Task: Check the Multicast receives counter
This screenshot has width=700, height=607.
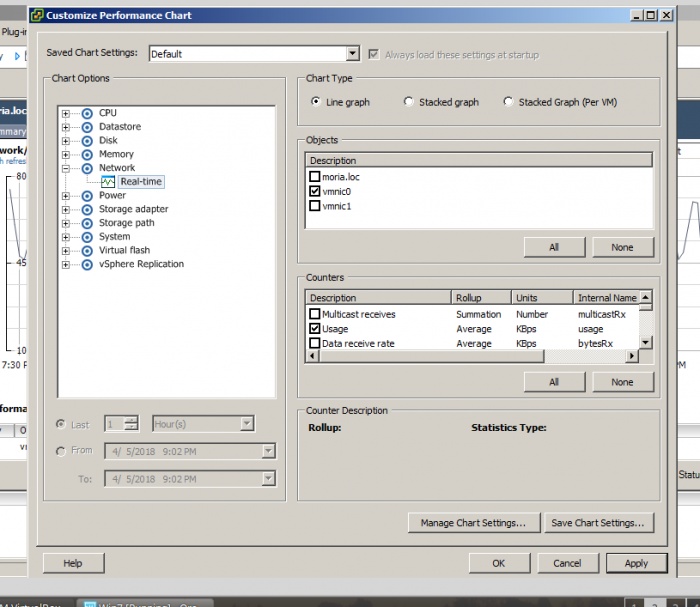Action: [x=315, y=314]
